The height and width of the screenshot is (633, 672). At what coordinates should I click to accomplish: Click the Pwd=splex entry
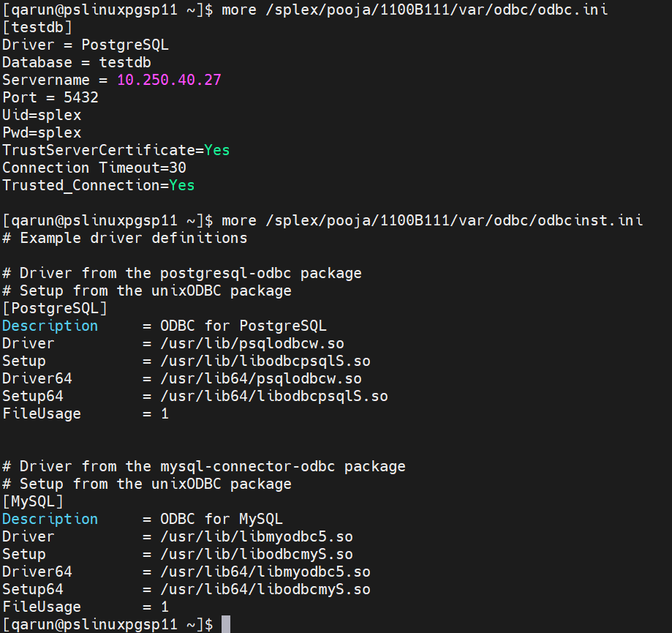42,132
